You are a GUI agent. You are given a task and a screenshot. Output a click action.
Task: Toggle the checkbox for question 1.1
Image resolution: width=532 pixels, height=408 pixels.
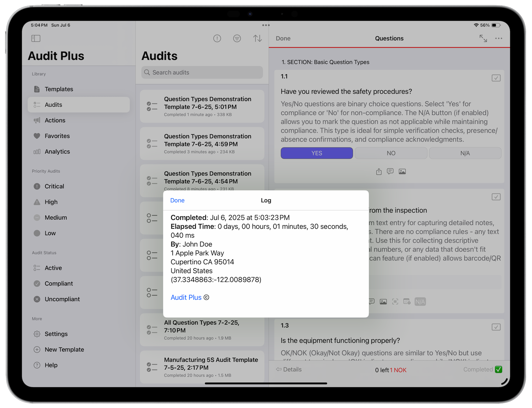point(496,78)
